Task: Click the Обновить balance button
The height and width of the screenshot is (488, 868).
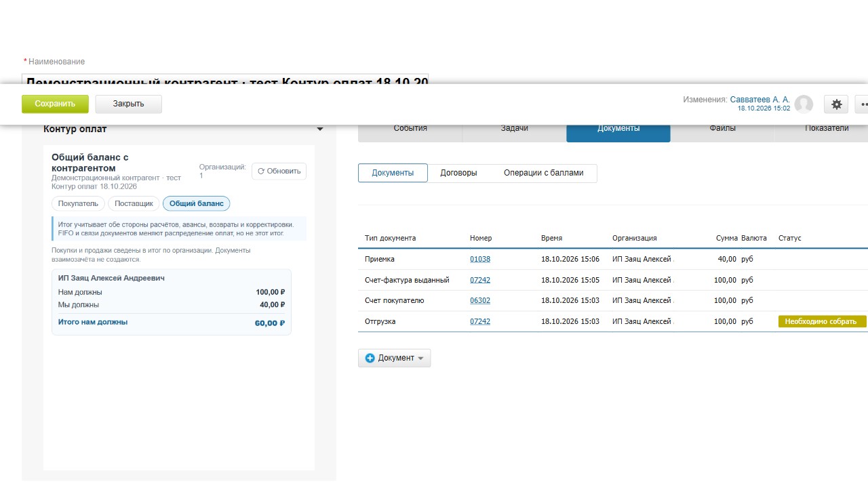Action: [279, 171]
